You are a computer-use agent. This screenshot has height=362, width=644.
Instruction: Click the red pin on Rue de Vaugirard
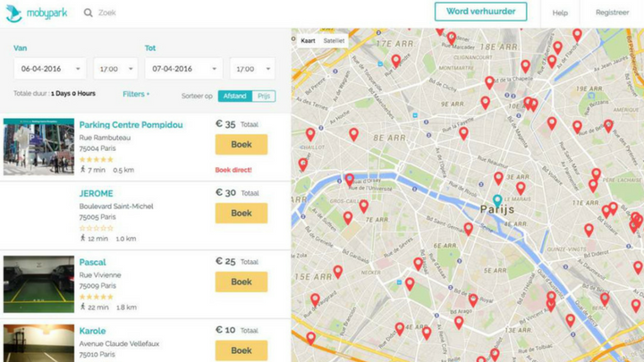[x=315, y=300]
